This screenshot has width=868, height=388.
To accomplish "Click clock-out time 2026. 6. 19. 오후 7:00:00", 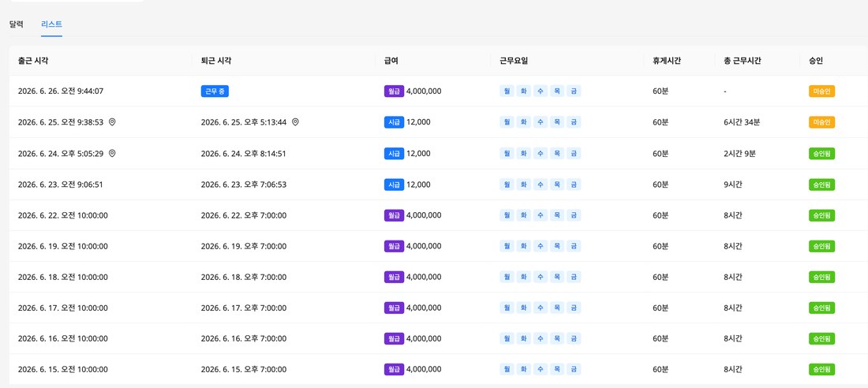I will pos(244,246).
